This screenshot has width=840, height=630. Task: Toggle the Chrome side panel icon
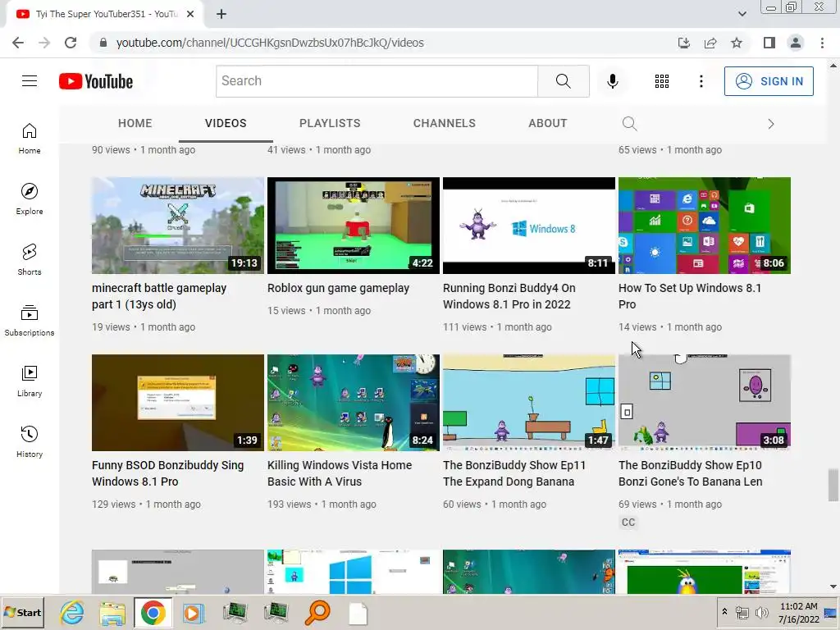[769, 43]
